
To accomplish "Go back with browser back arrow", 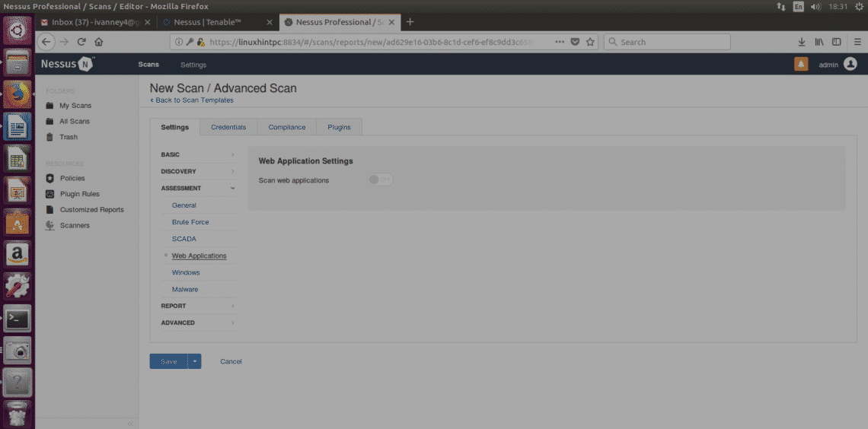I will point(46,42).
